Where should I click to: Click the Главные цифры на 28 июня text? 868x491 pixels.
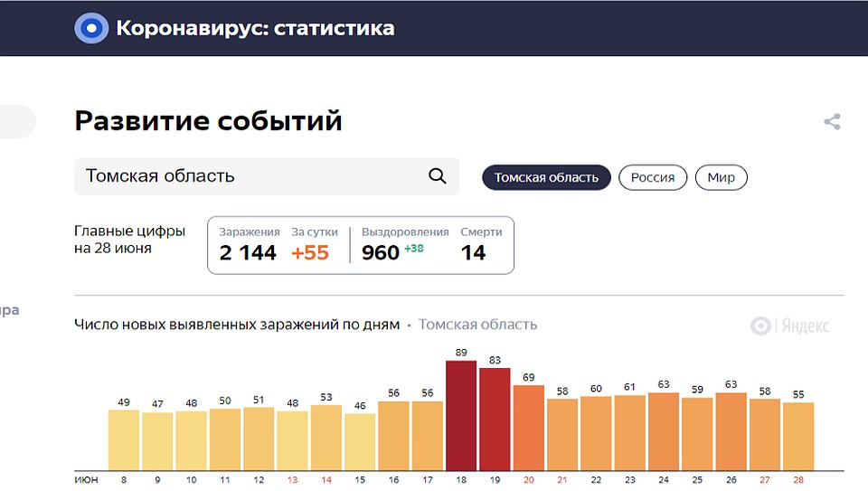coord(129,240)
